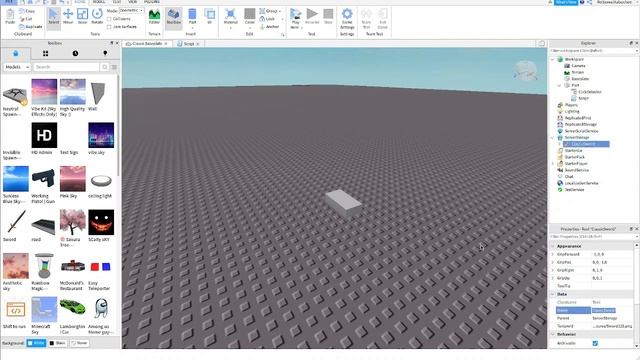
Task: Select Black toolbox background option
Action: [x=58, y=343]
